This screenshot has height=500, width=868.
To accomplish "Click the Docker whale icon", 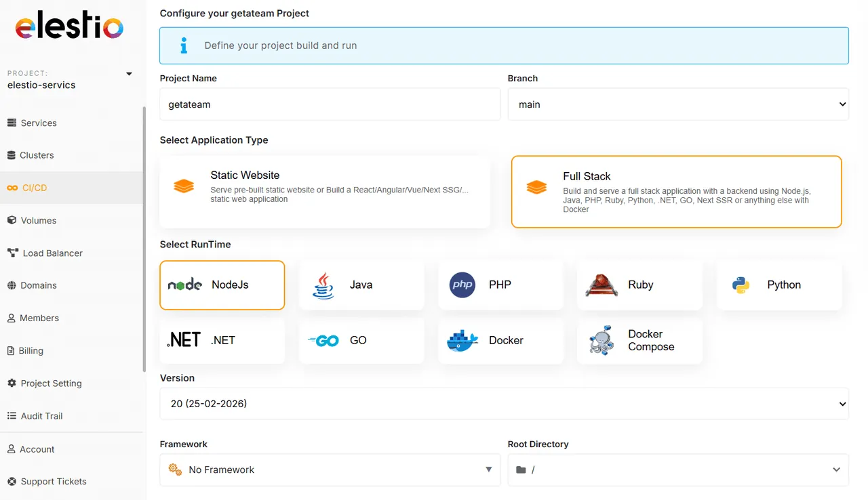I will coord(462,341).
